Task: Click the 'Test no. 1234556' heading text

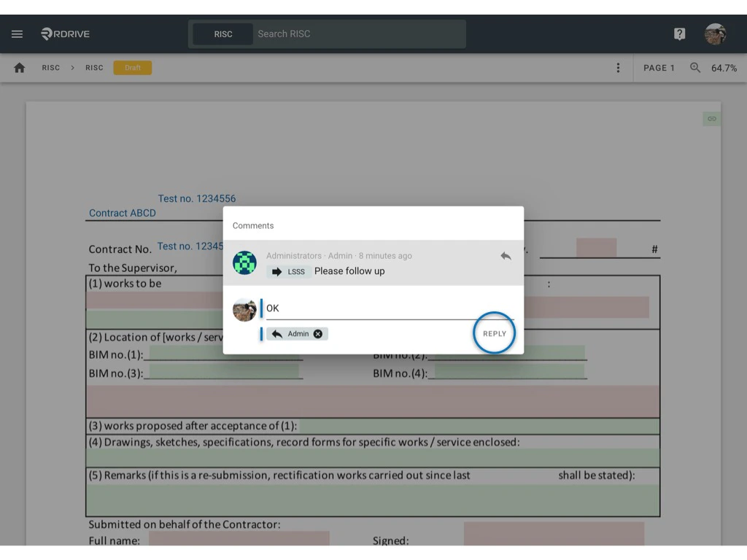Action: click(x=197, y=198)
